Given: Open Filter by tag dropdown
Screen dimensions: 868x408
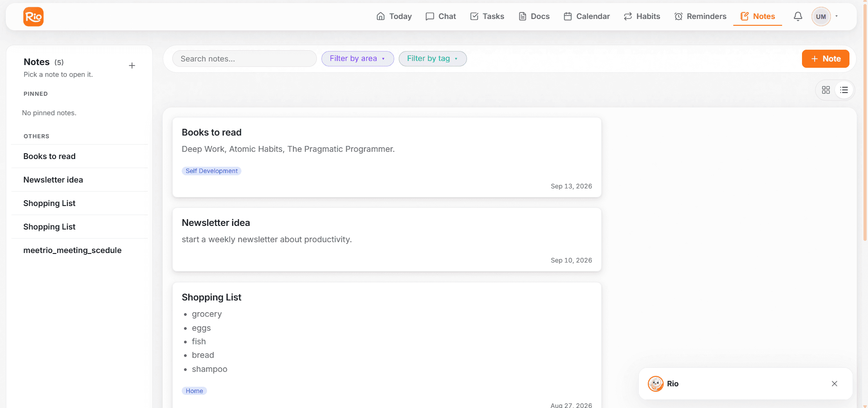Looking at the screenshot, I should 433,59.
